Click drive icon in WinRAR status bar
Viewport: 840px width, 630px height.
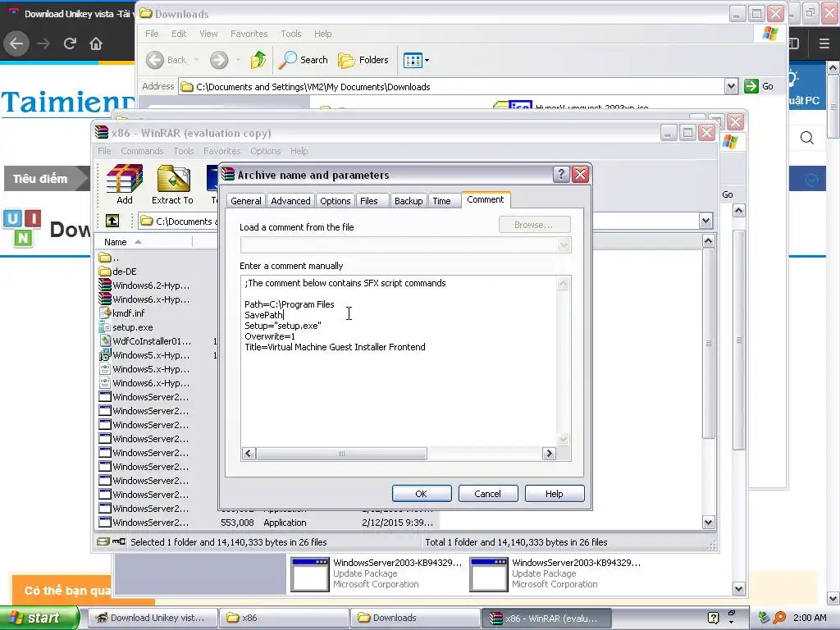point(103,541)
